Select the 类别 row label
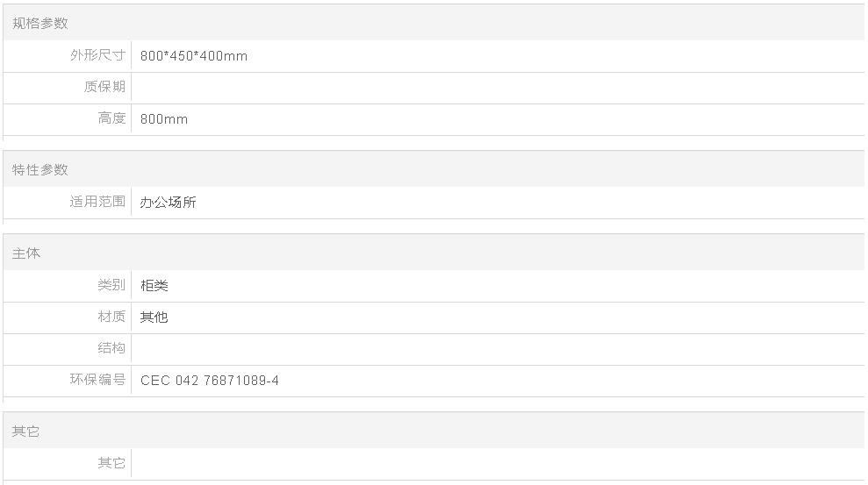This screenshot has height=485, width=868. pyautogui.click(x=112, y=285)
